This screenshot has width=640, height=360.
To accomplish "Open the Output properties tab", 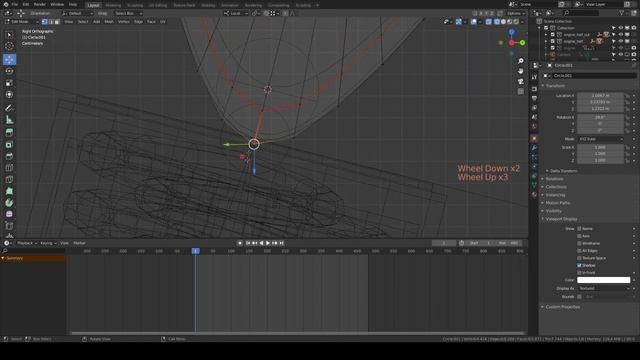I will tap(534, 98).
